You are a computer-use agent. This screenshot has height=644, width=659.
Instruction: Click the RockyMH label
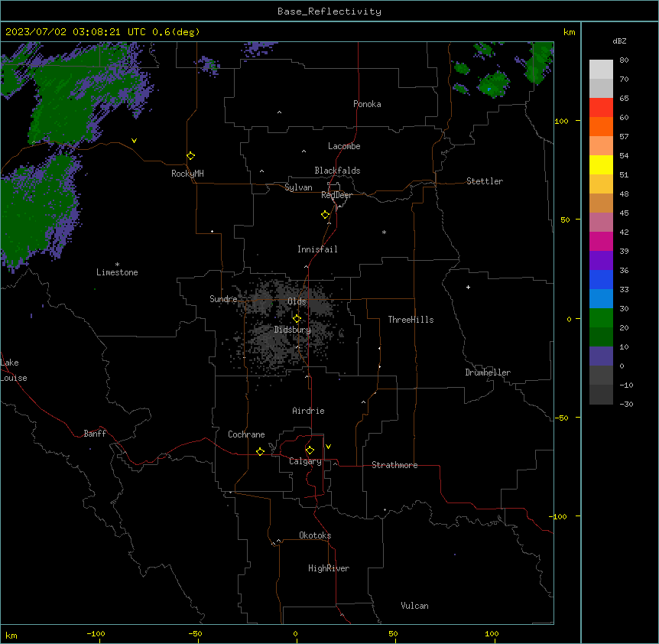[x=187, y=174]
